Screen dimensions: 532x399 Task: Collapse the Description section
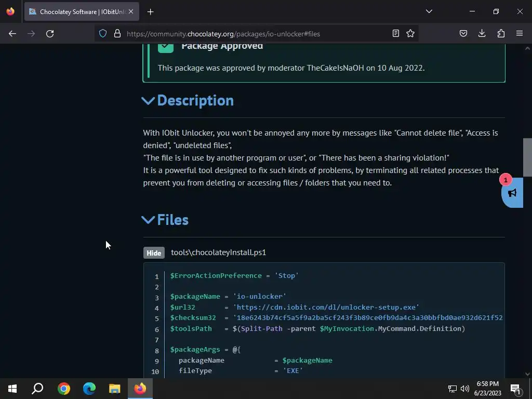click(x=148, y=101)
